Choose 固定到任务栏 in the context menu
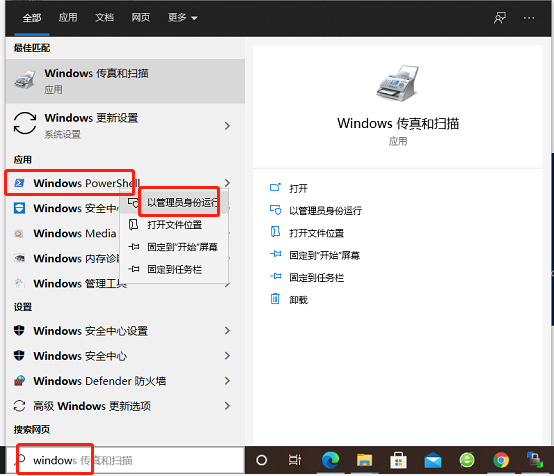Image resolution: width=554 pixels, height=476 pixels. (174, 269)
